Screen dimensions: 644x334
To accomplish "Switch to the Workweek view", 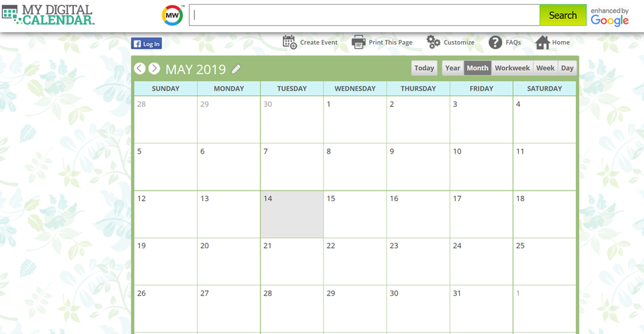I will [512, 69].
